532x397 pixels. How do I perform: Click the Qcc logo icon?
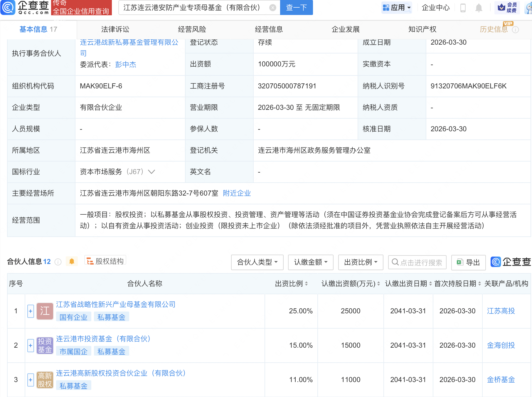8,8
